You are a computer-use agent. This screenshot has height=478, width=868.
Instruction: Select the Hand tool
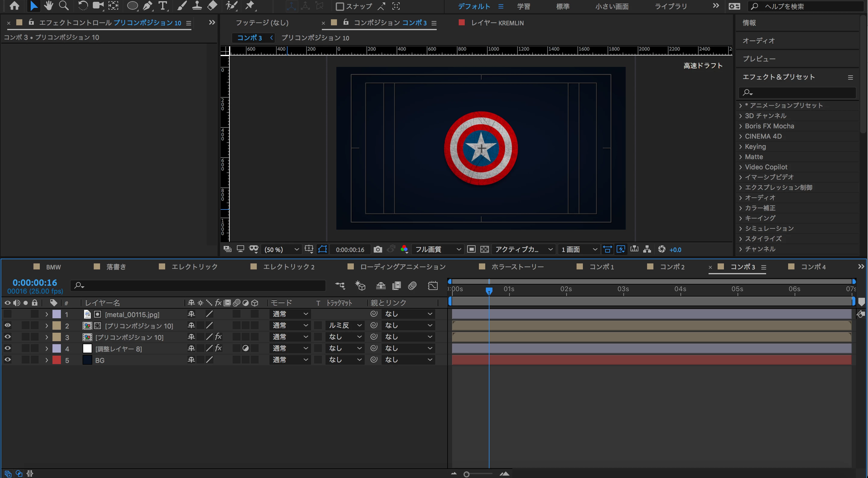49,6
